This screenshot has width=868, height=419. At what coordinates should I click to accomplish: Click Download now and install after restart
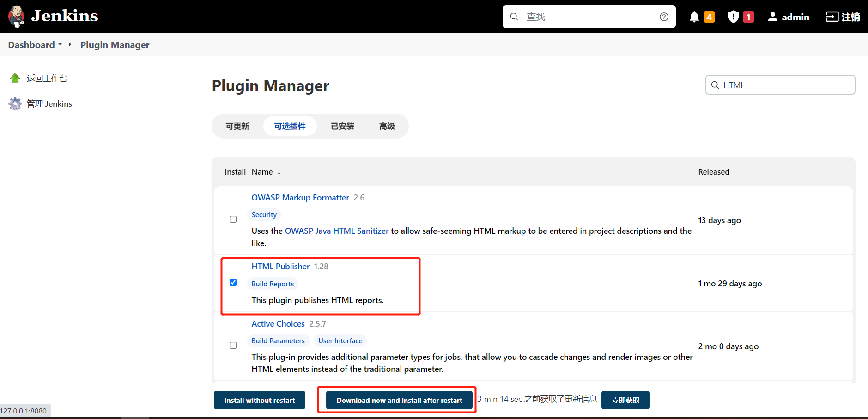pyautogui.click(x=399, y=400)
